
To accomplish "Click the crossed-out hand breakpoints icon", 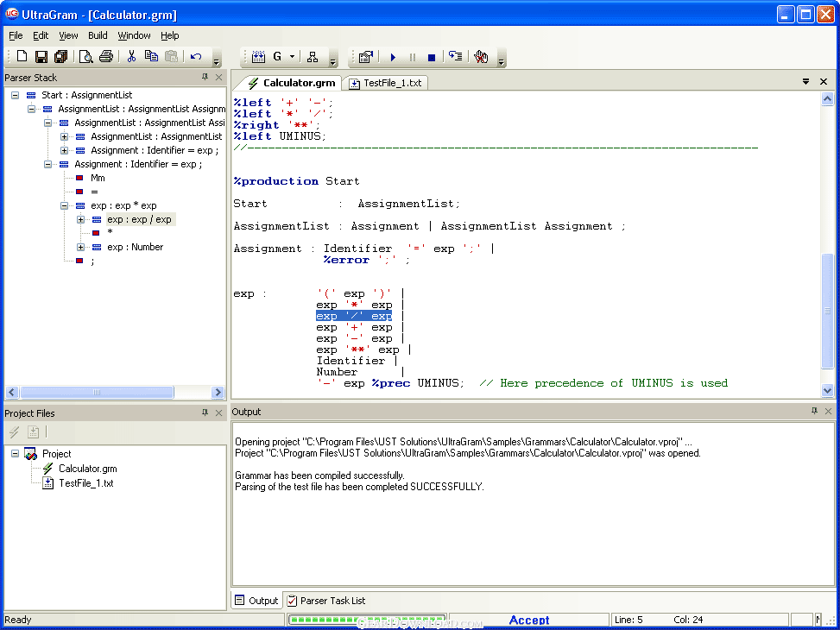I will (481, 56).
